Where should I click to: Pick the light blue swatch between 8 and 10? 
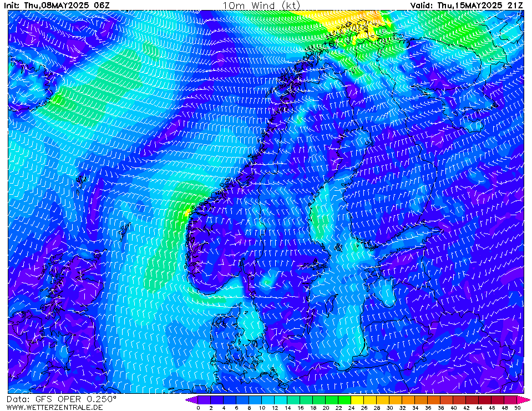click(x=255, y=400)
